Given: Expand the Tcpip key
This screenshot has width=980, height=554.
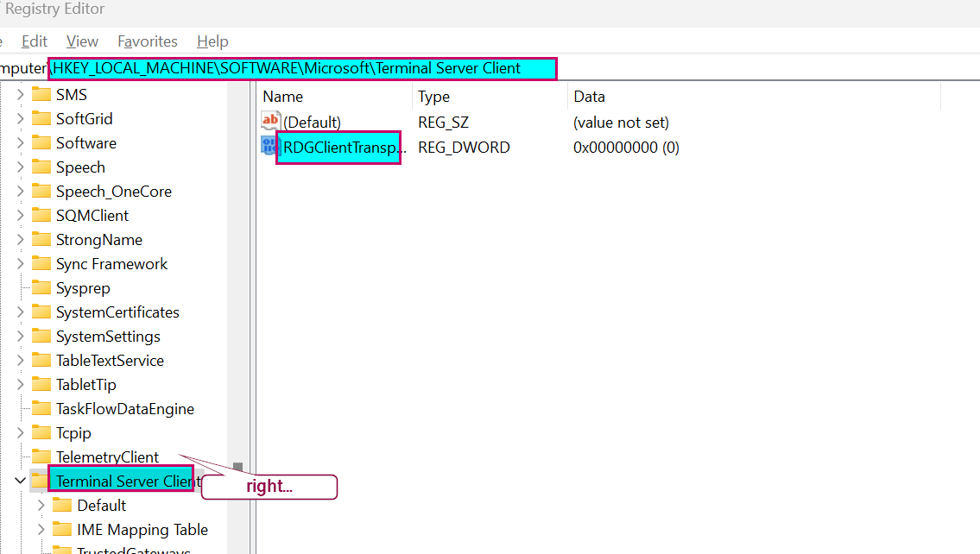Looking at the screenshot, I should click(20, 433).
